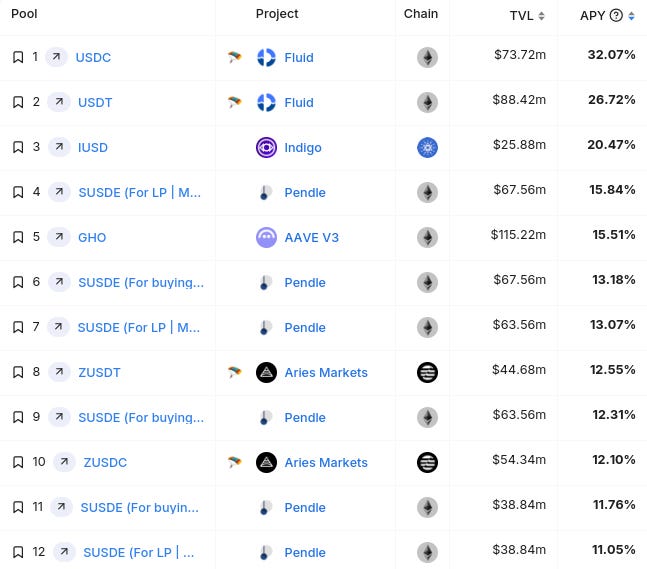Open external link arrow for row 12 pool
Image resolution: width=647 pixels, height=569 pixels.
click(64, 551)
